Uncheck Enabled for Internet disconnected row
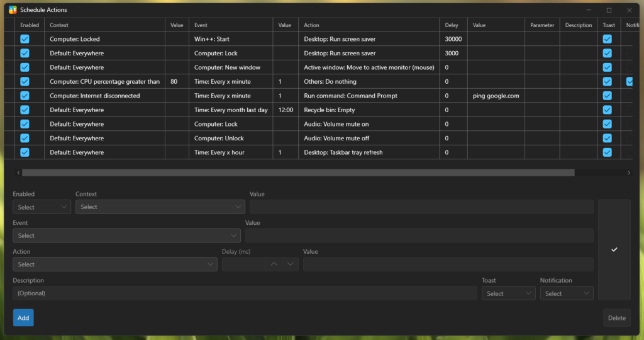Screen dimensions: 644x340 (25, 96)
